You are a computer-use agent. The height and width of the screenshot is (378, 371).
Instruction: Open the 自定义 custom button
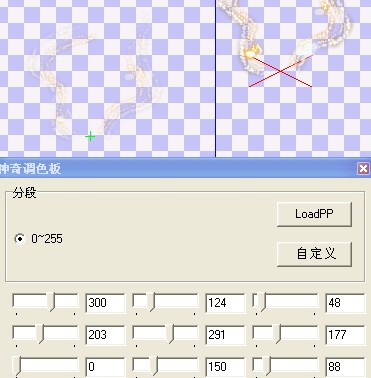(x=314, y=254)
